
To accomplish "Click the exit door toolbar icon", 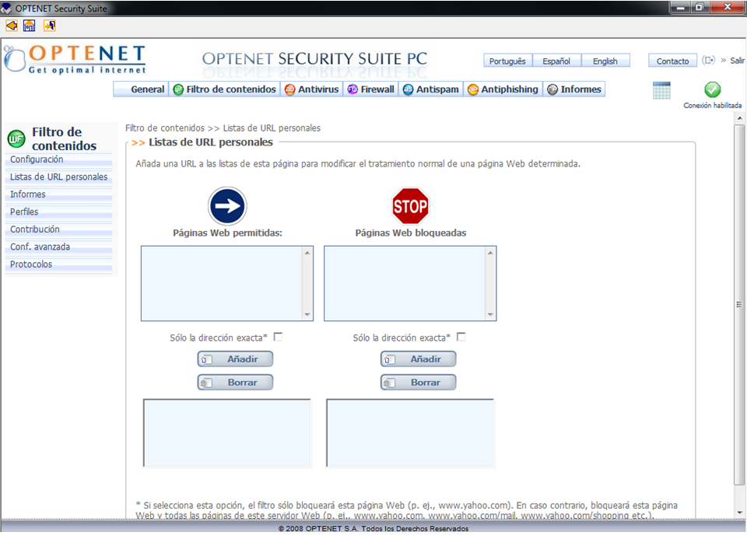I will coord(49,26).
